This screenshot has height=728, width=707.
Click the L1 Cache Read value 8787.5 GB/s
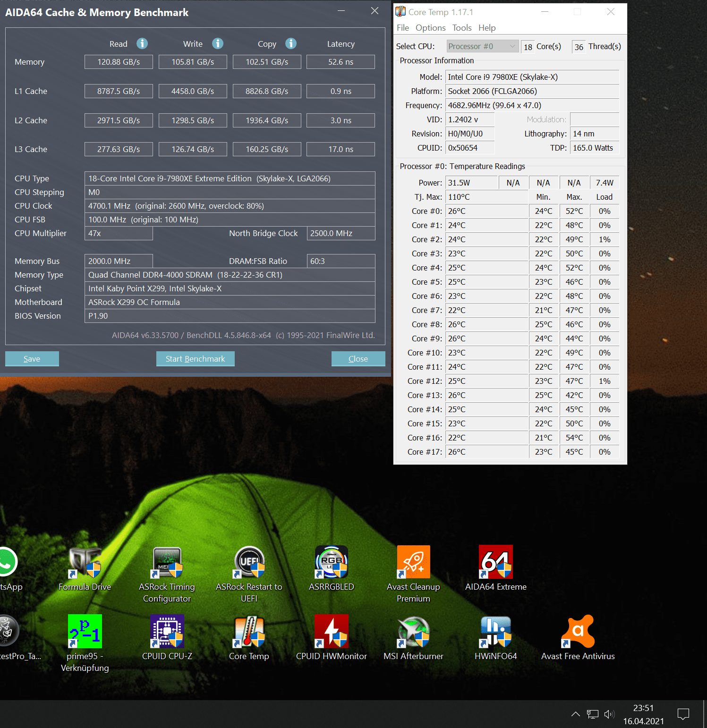coord(119,91)
